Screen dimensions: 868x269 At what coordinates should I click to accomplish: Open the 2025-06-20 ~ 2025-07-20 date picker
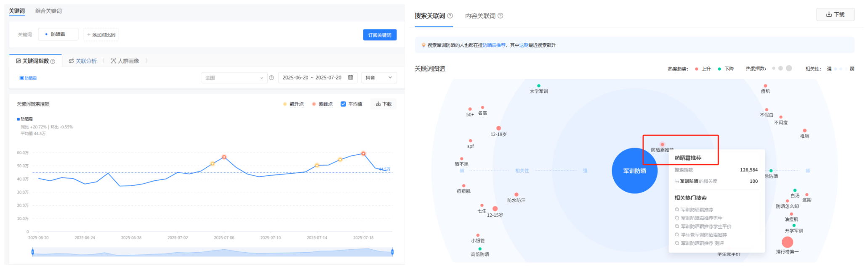click(x=312, y=78)
